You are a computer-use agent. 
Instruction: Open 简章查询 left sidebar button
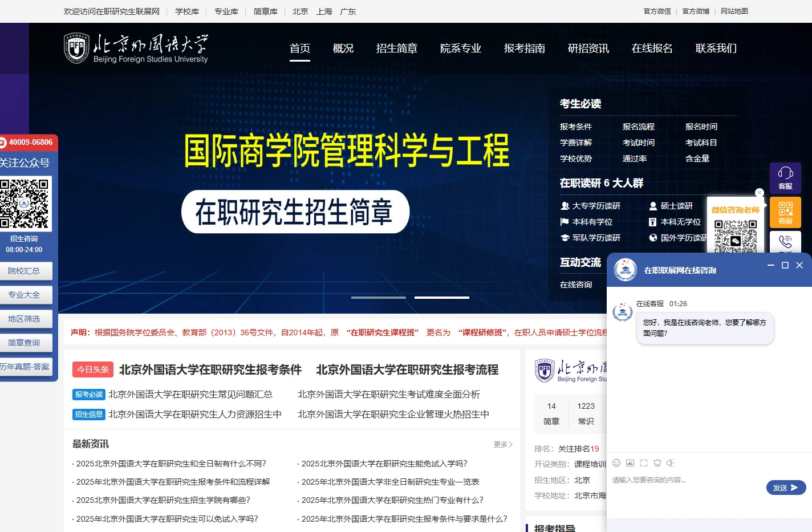click(x=25, y=343)
